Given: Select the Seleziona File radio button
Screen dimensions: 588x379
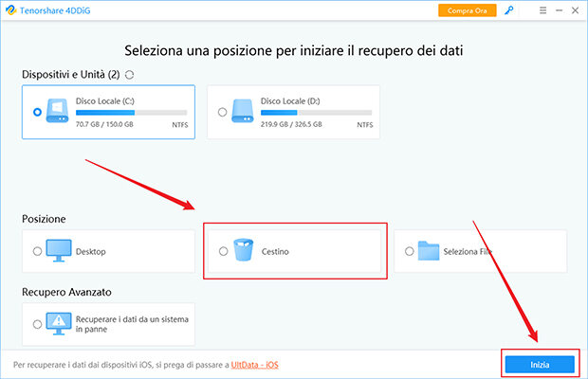Looking at the screenshot, I should (x=409, y=251).
